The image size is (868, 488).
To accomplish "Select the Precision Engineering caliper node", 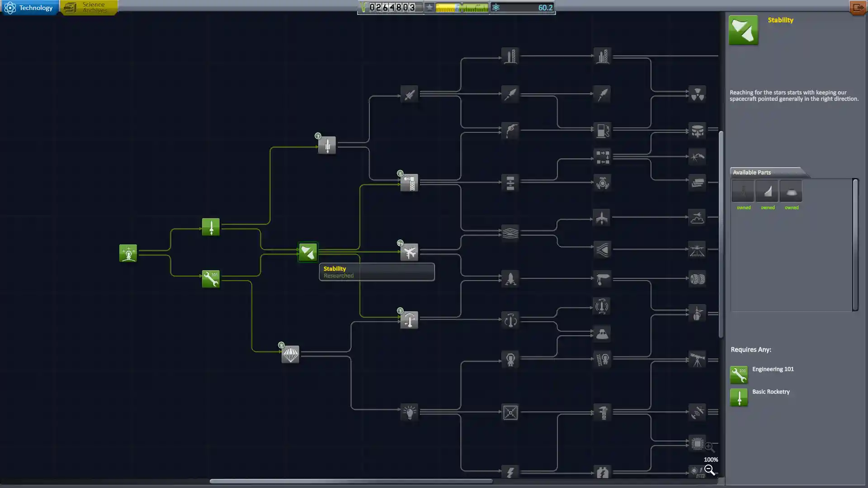I will [x=602, y=412].
